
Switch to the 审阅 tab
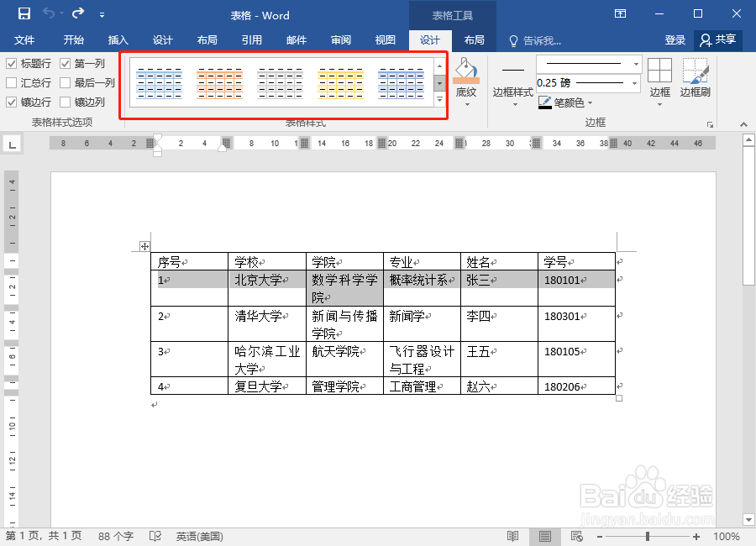[x=341, y=40]
